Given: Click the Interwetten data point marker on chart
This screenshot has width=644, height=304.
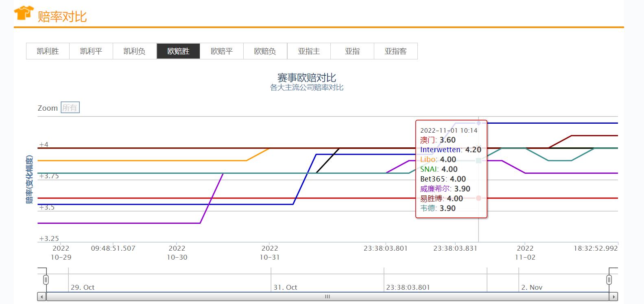Looking at the screenshot, I should coord(479,123).
